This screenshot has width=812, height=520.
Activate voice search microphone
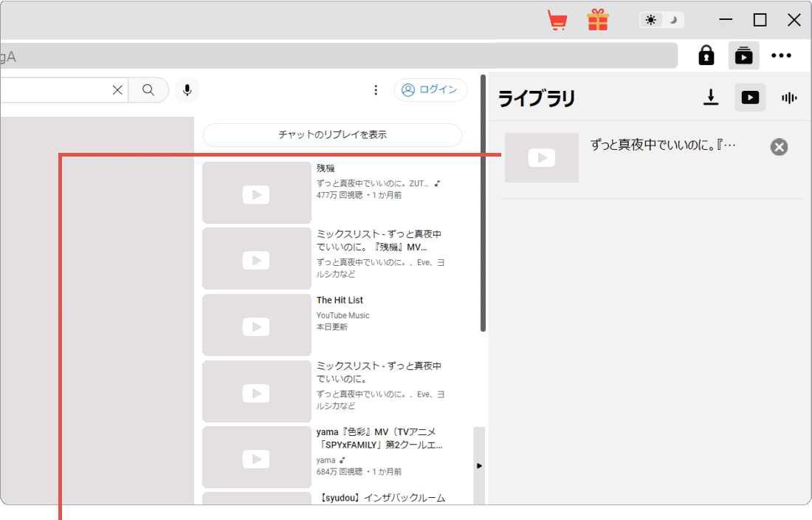(187, 90)
